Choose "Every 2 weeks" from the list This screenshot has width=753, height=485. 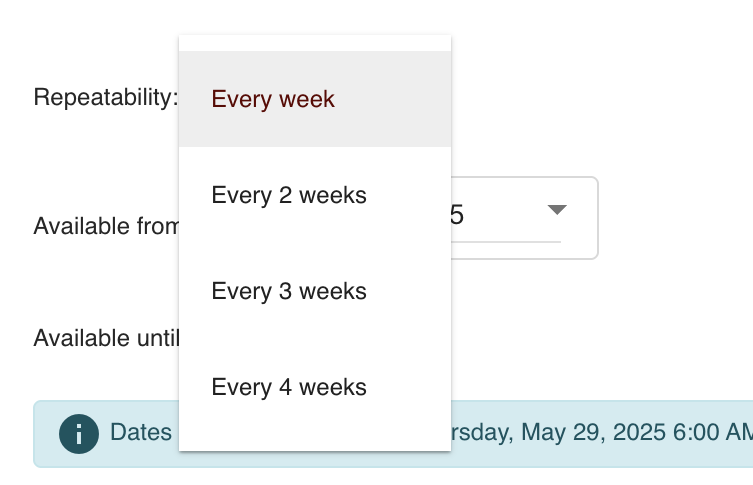(315, 195)
